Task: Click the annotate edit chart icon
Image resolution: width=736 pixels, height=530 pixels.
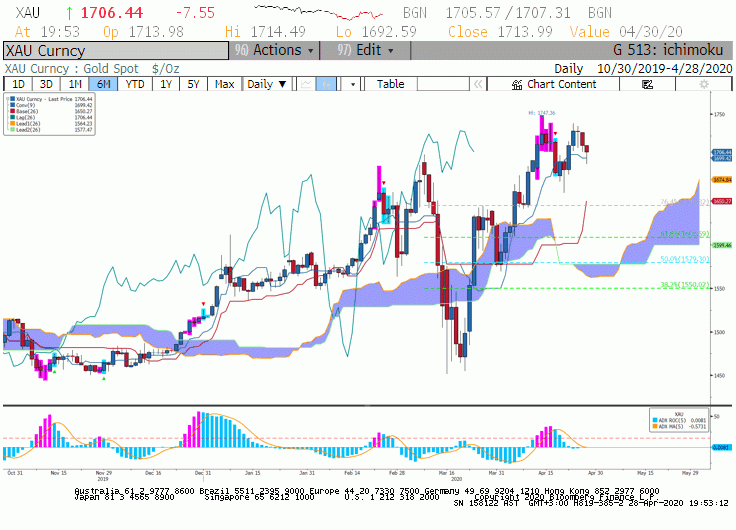Action: point(647,84)
